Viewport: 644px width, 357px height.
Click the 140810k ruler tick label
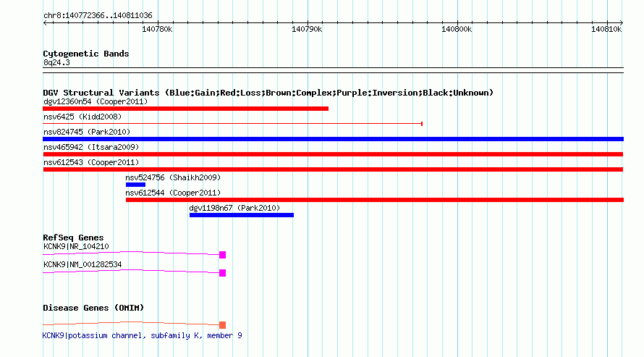[x=606, y=30]
